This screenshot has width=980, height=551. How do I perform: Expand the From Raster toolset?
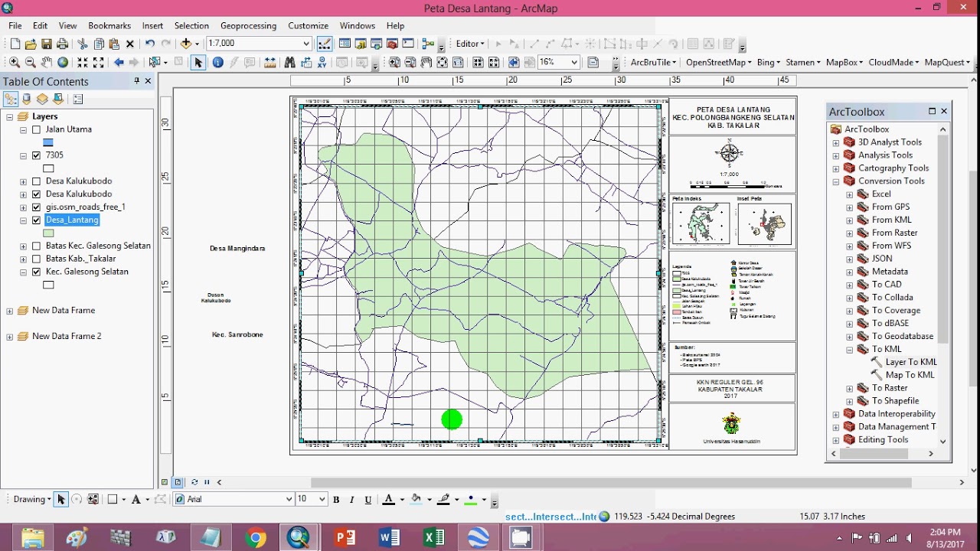pyautogui.click(x=850, y=233)
